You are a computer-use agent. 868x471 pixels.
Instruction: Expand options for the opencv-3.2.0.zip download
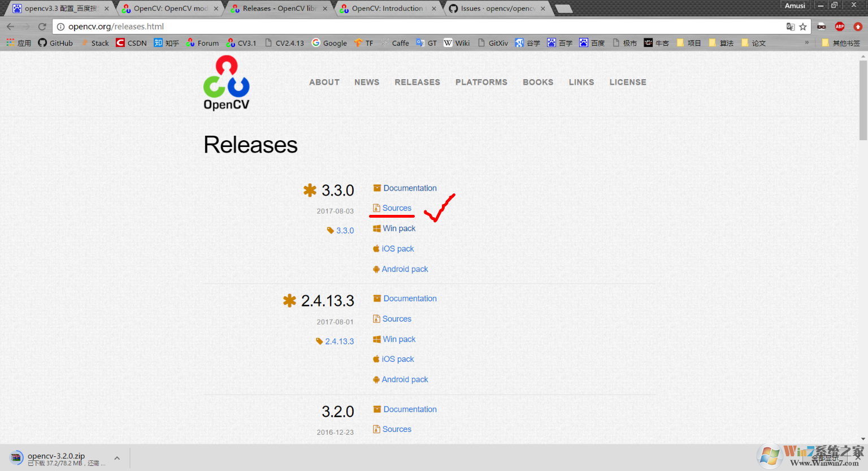(x=117, y=457)
